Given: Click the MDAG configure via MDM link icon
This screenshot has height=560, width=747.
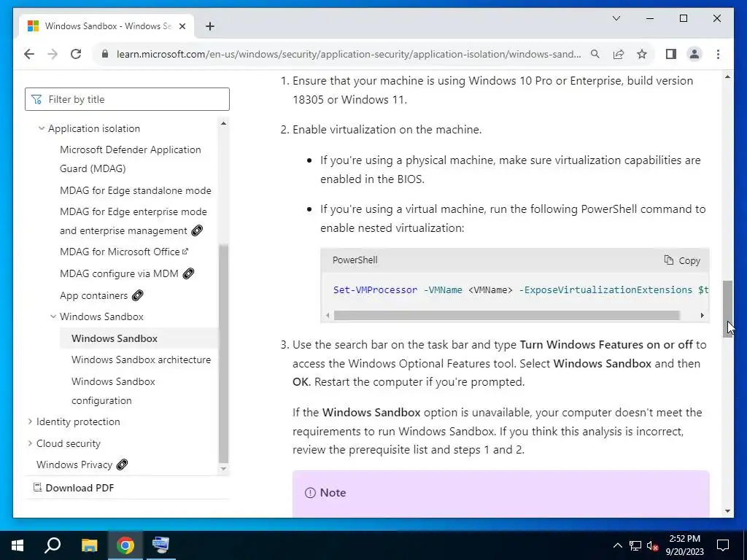Looking at the screenshot, I should tap(189, 274).
